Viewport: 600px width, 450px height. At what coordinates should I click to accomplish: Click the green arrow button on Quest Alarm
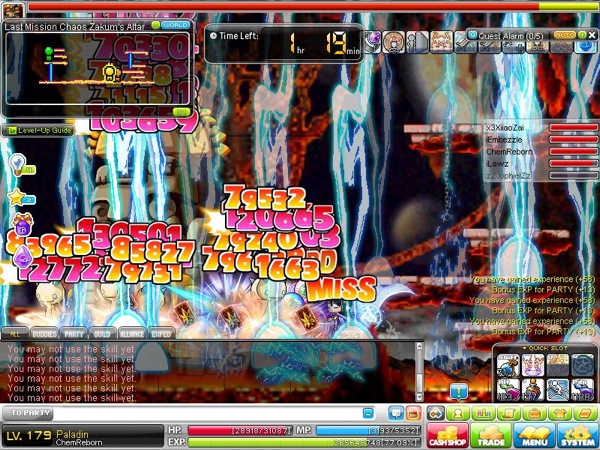pos(582,35)
